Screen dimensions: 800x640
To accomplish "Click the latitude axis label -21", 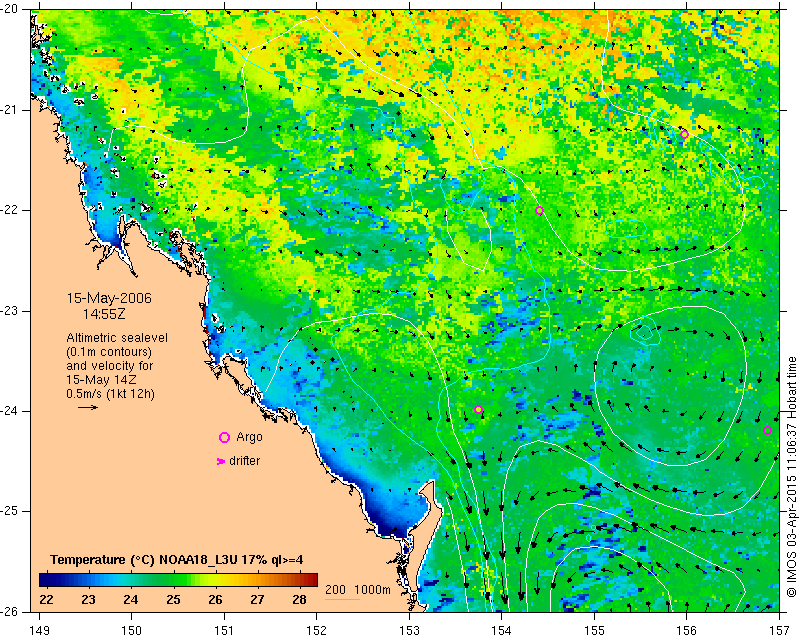I will (x=9, y=109).
